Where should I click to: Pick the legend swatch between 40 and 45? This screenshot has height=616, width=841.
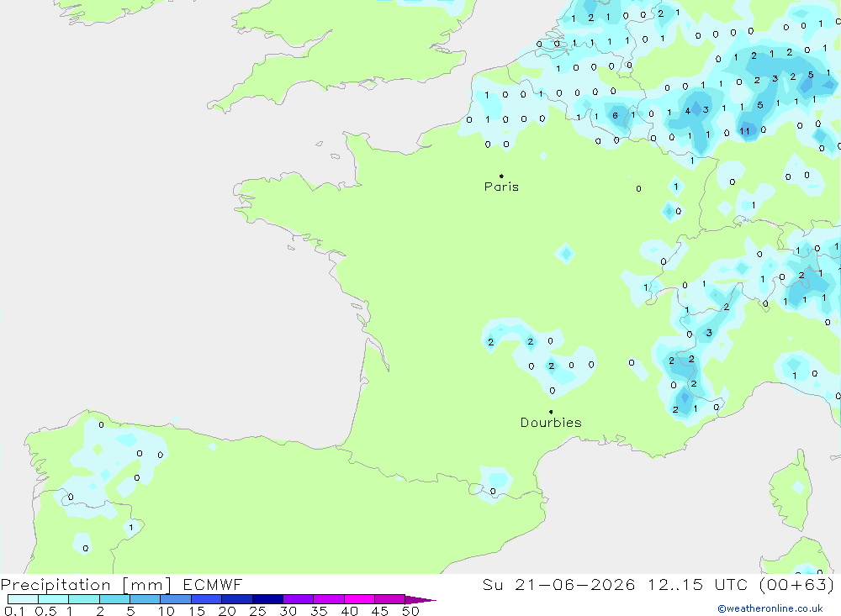tap(359, 599)
